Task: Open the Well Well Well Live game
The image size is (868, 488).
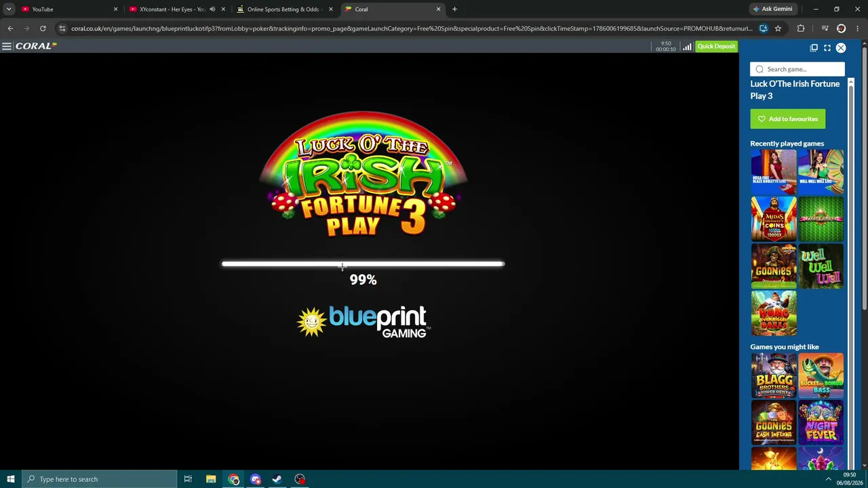Action: [x=821, y=171]
